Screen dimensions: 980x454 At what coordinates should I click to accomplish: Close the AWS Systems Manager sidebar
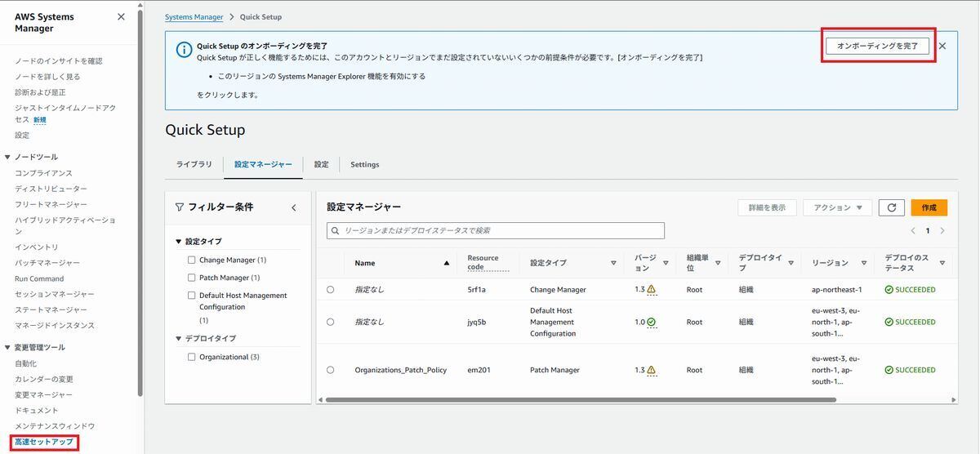tap(121, 16)
